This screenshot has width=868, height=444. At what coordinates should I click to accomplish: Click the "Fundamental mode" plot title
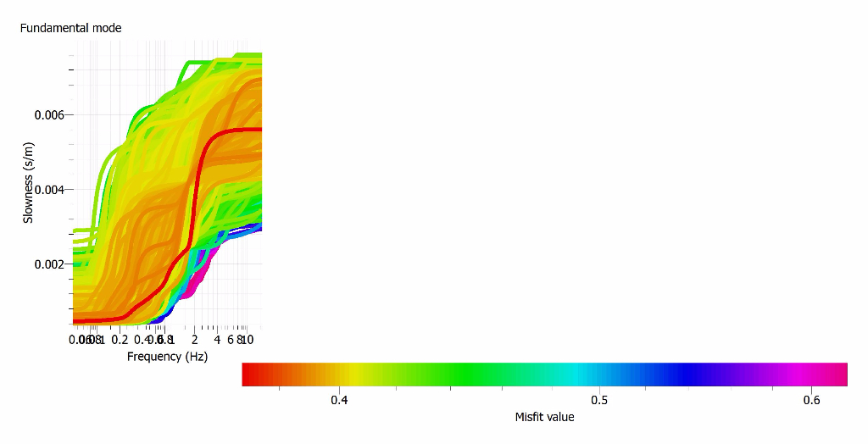click(70, 28)
